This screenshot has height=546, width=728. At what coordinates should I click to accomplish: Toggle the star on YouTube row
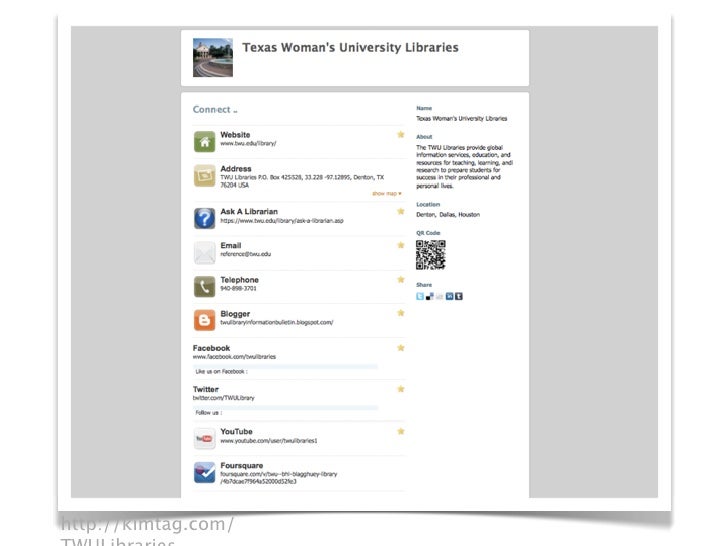point(401,431)
